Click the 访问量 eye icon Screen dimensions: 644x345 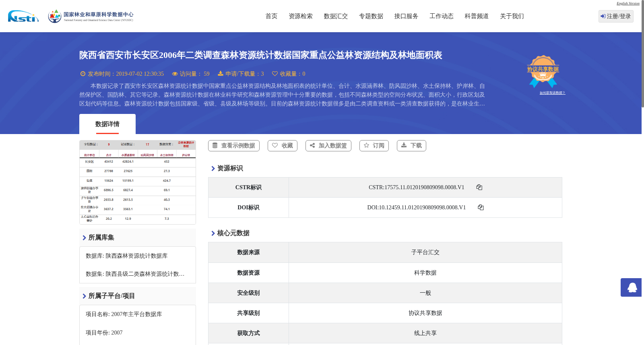175,74
